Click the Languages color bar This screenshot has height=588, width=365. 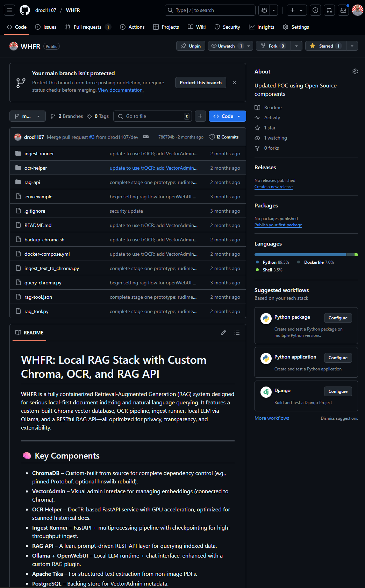click(x=306, y=255)
